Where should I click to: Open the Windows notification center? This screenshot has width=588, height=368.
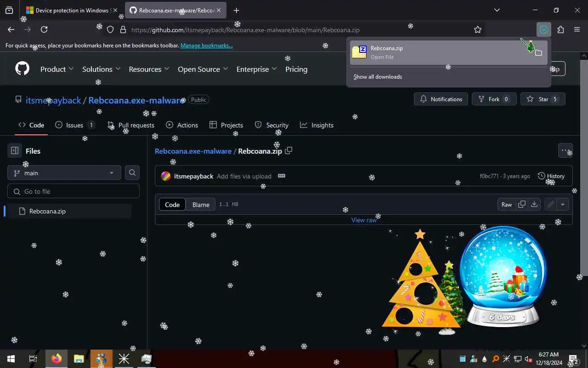tap(573, 359)
